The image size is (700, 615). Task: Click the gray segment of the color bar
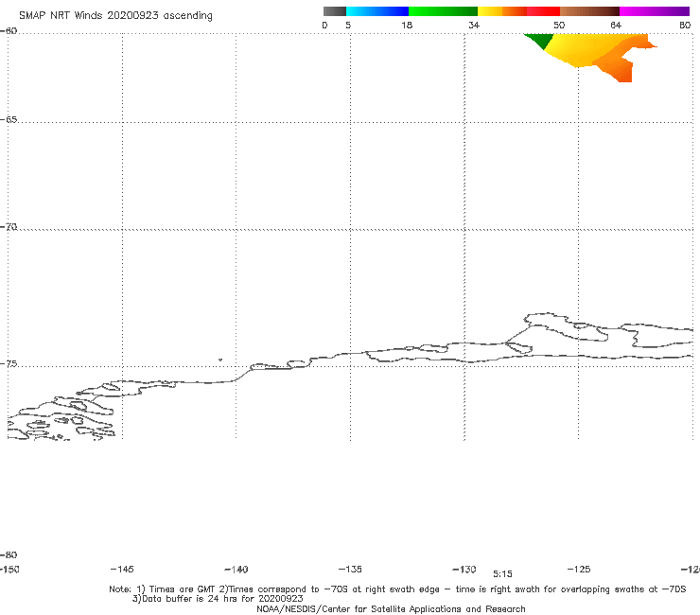point(334,11)
